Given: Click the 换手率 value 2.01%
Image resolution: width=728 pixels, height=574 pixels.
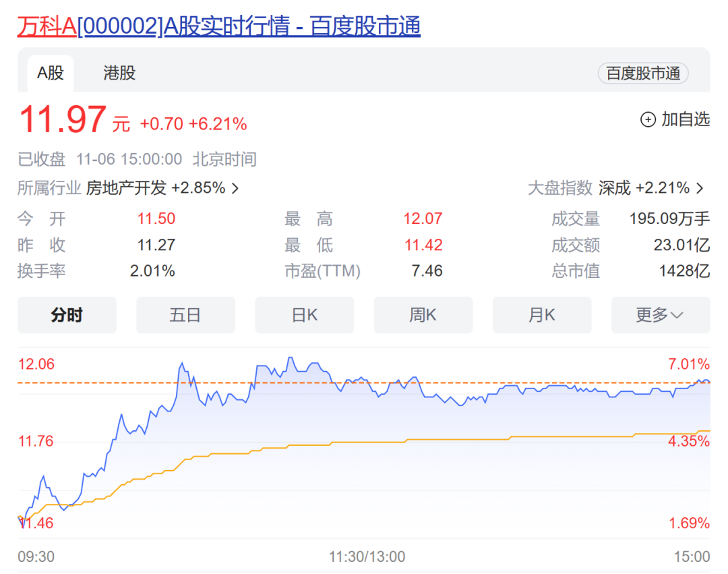Looking at the screenshot, I should (x=152, y=270).
